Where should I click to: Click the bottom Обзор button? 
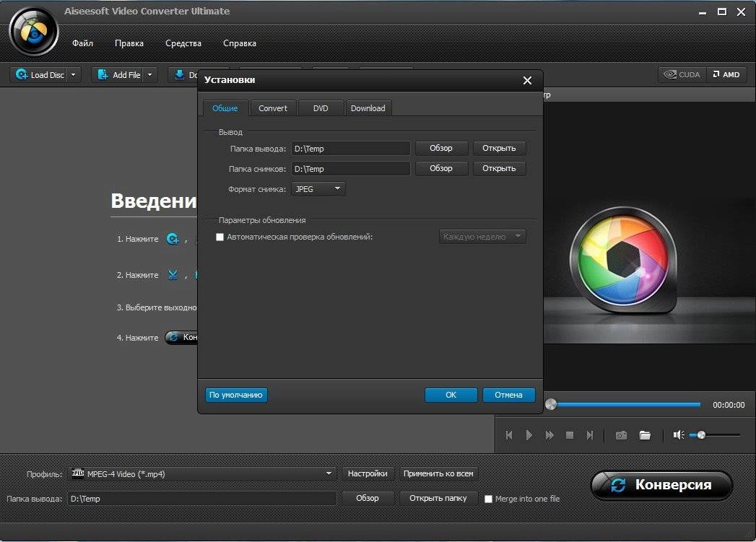click(368, 498)
